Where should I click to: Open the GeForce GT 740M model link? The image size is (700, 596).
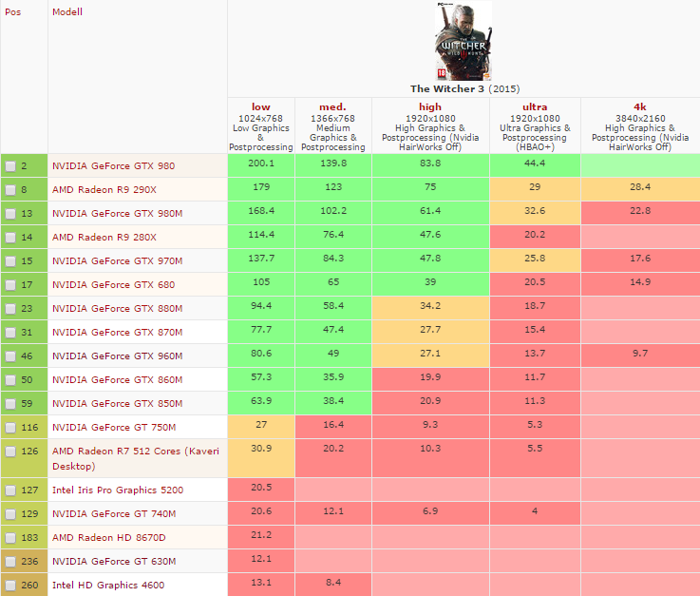click(114, 513)
